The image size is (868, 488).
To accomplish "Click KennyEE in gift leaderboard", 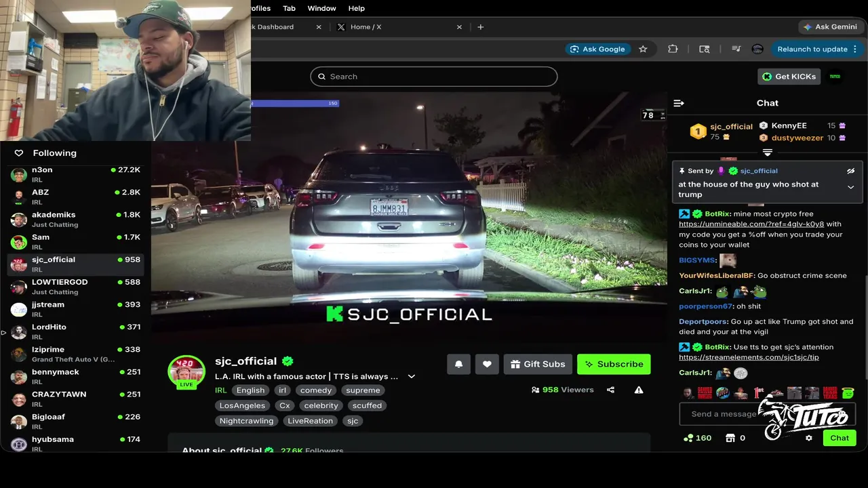I will click(x=789, y=126).
